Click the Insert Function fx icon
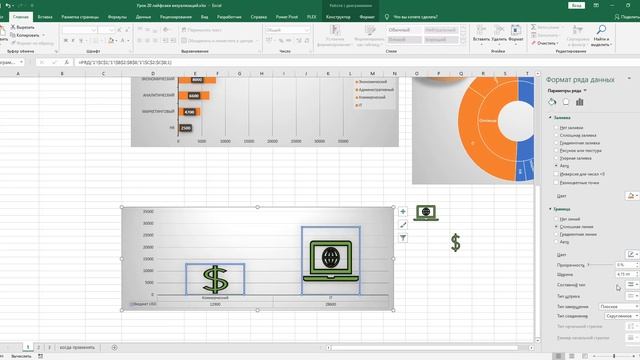The image size is (640, 360). (x=66, y=62)
